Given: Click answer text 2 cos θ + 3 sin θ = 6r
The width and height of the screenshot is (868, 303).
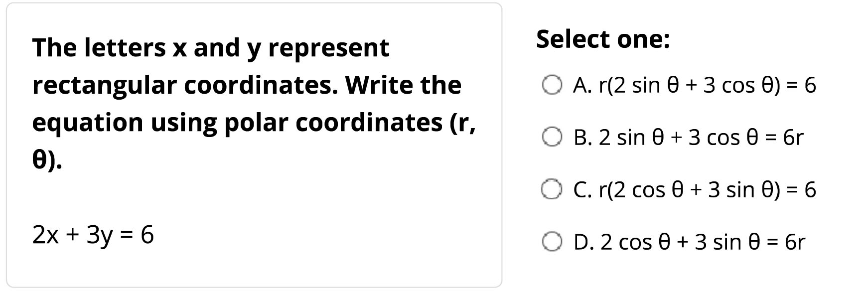Looking at the screenshot, I should coord(703,242).
